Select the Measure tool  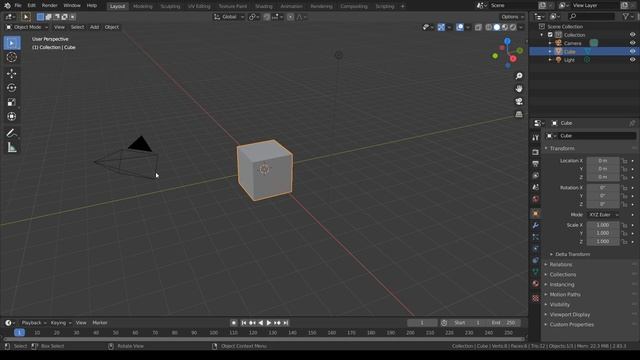point(12,147)
